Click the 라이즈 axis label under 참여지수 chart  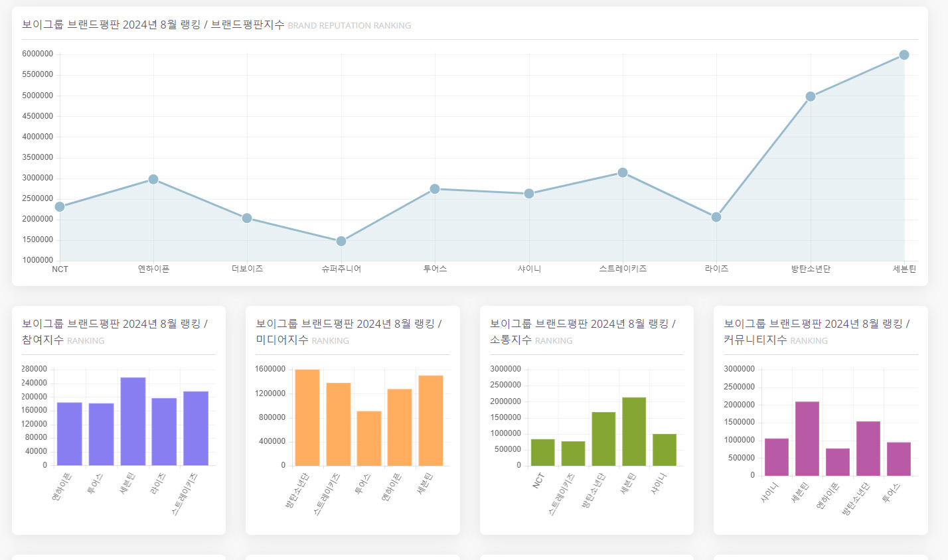coord(159,484)
